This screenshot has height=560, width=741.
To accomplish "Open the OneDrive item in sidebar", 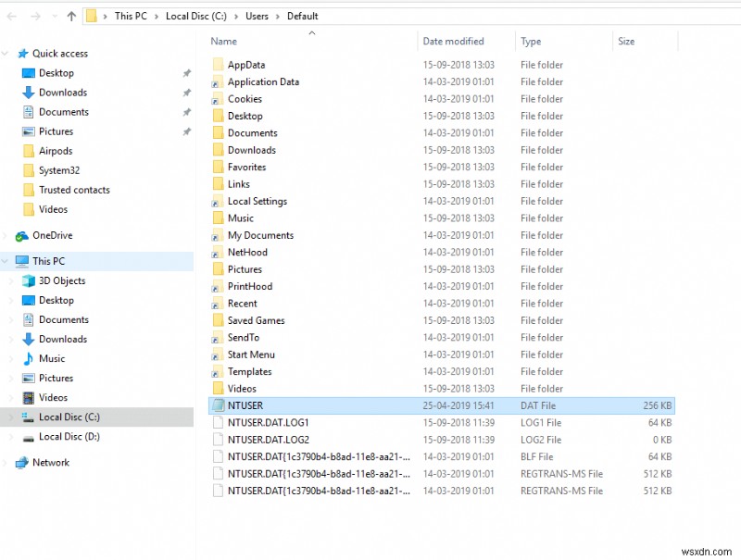I will tap(52, 235).
